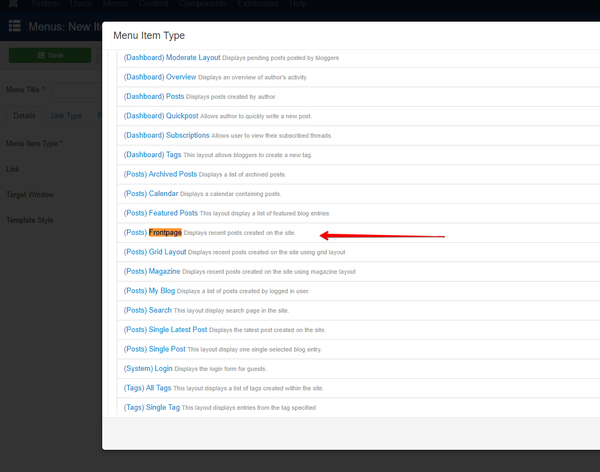
Task: Select (Posts) Archived Posts type
Action: pos(160,174)
